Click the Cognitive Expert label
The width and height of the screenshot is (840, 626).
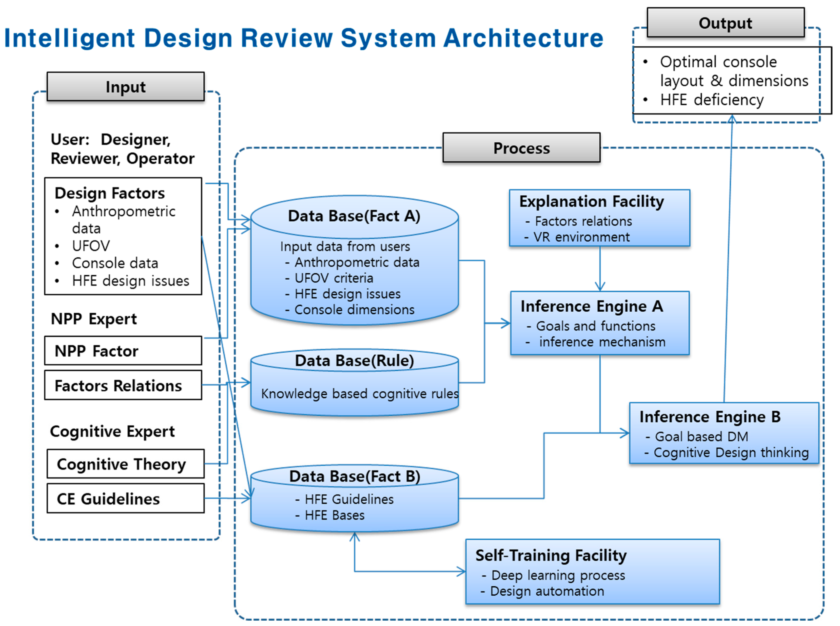112,431
